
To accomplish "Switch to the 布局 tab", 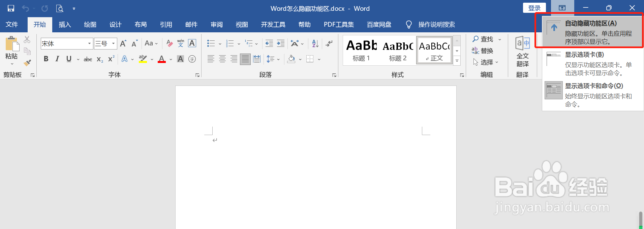I will [141, 25].
